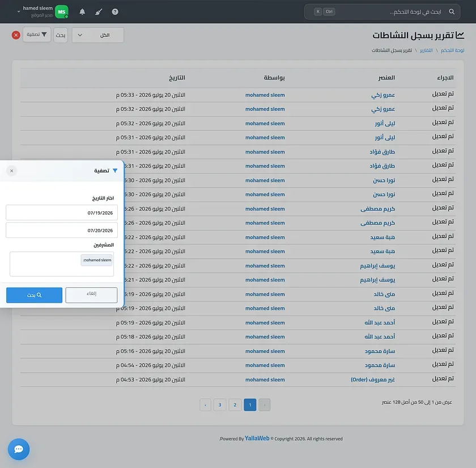476x468 pixels.
Task: Click the next page arrow beside page 3
Action: pyautogui.click(x=205, y=405)
